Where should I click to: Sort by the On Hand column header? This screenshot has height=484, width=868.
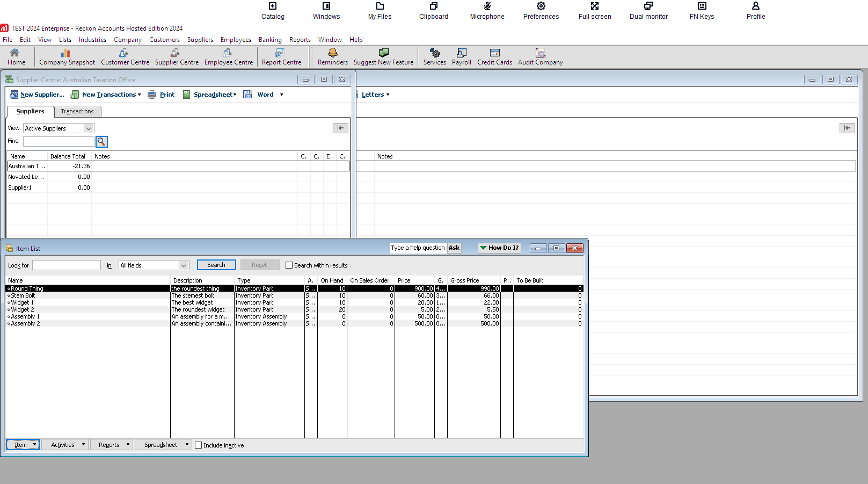332,280
